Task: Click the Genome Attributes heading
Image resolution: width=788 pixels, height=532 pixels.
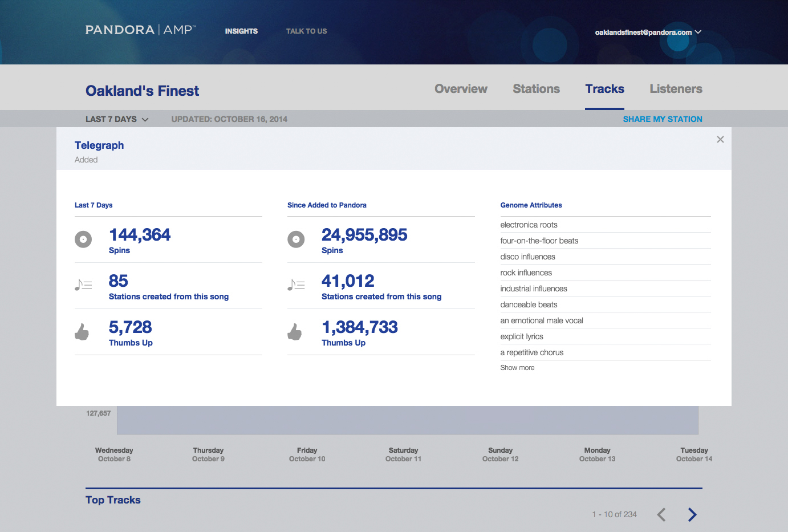Action: tap(531, 205)
